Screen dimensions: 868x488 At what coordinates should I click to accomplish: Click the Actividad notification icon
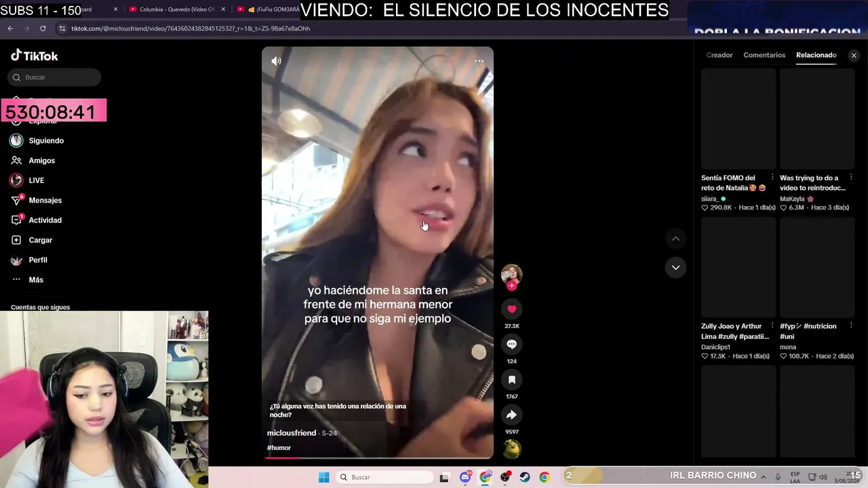point(16,220)
